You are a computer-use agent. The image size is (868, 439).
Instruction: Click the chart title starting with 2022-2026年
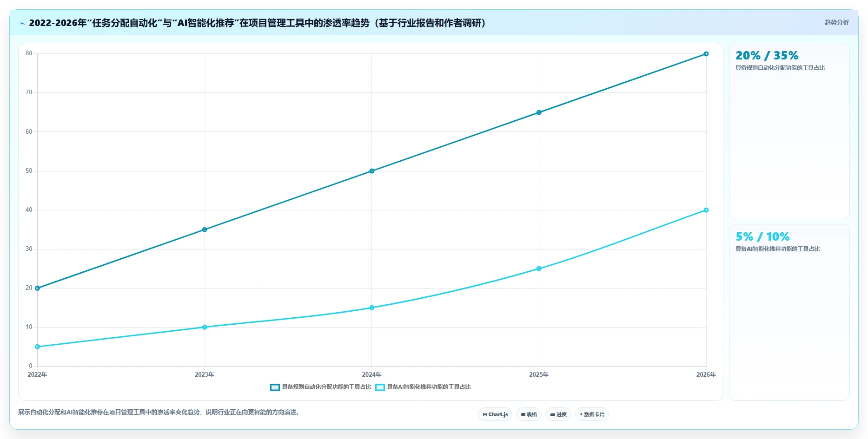click(257, 23)
